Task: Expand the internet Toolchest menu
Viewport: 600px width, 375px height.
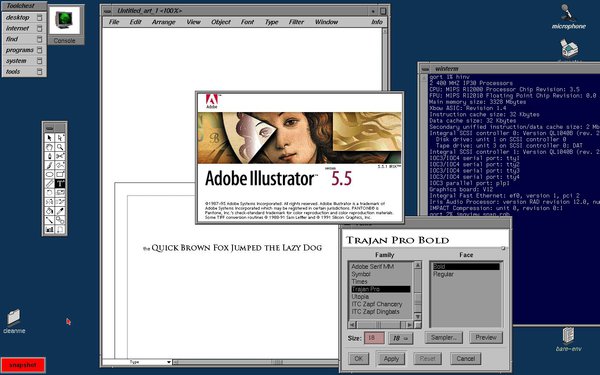Action: [24, 28]
